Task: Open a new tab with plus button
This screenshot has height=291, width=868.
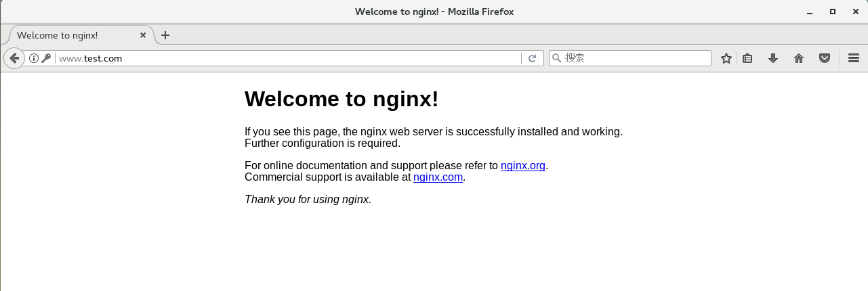Action: point(165,35)
